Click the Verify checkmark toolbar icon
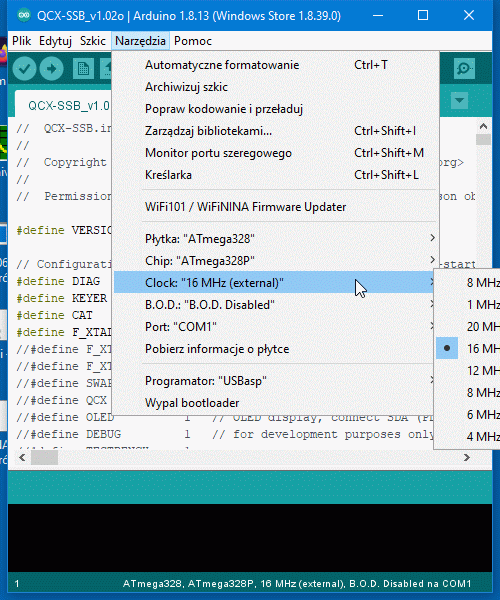 (x=24, y=69)
